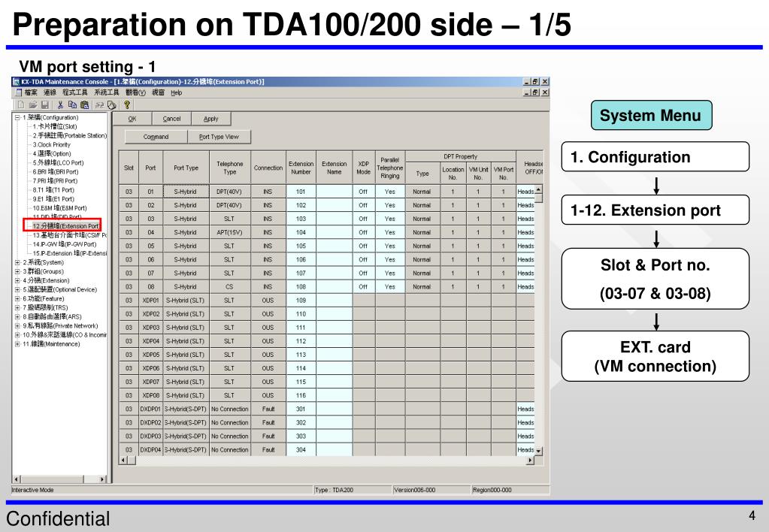This screenshot has width=769, height=532.
Task: Select 12.分機埠(Extension Port) in the tree
Action: pos(65,226)
